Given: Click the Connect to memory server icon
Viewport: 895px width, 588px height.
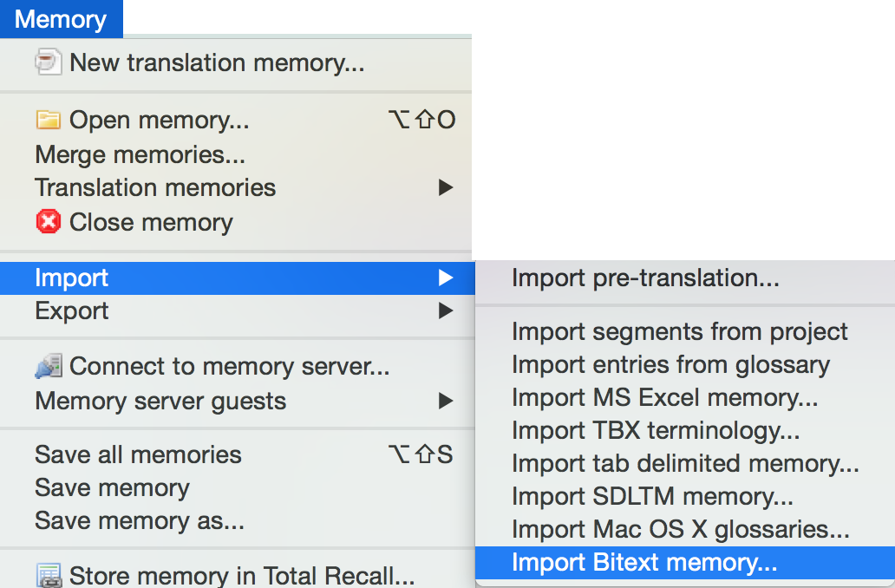Looking at the screenshot, I should click(49, 367).
